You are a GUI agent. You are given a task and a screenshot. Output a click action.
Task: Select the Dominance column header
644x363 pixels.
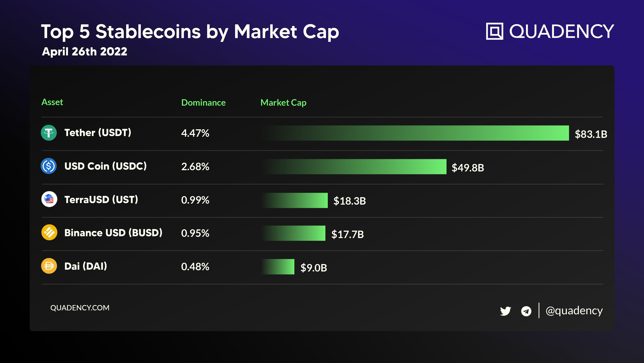click(203, 103)
